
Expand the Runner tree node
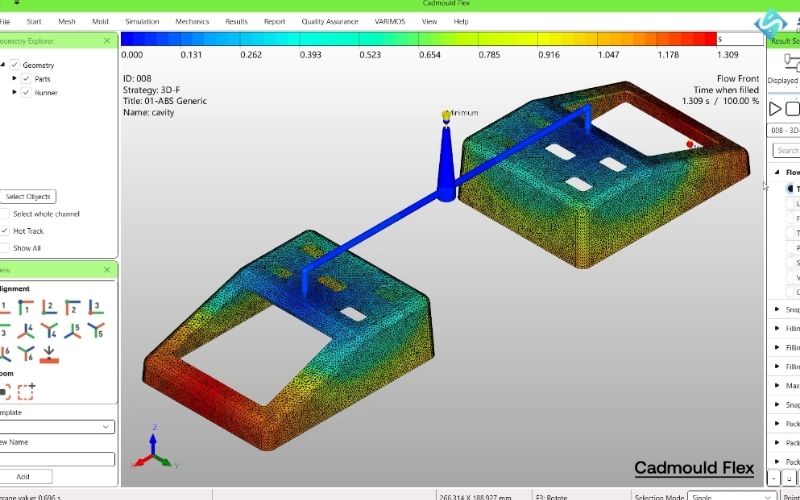click(x=14, y=92)
